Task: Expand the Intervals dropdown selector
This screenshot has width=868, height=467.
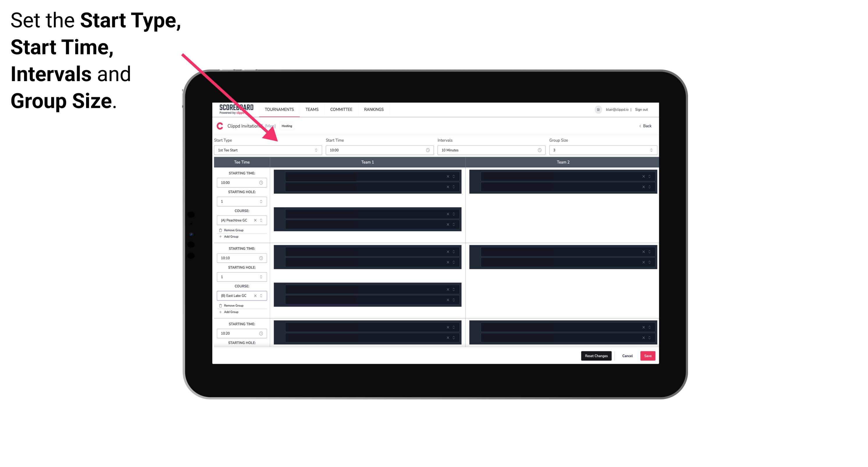Action: pos(537,150)
